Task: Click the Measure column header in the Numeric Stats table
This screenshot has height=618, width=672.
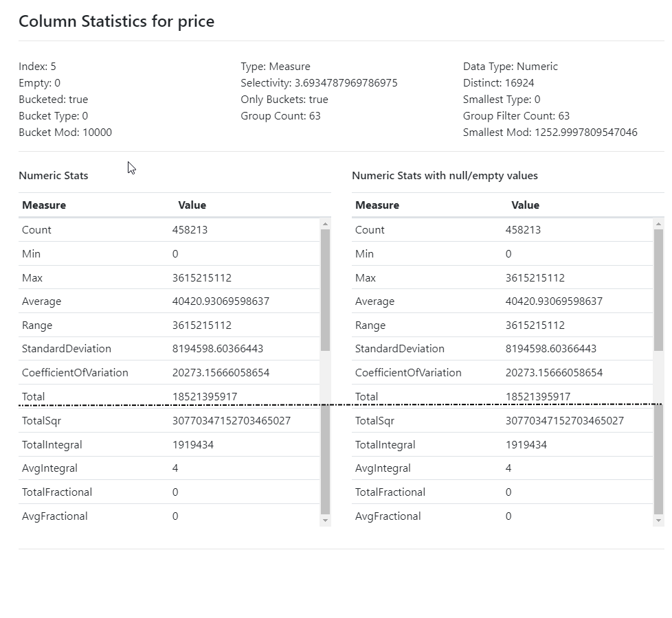Action: tap(44, 205)
